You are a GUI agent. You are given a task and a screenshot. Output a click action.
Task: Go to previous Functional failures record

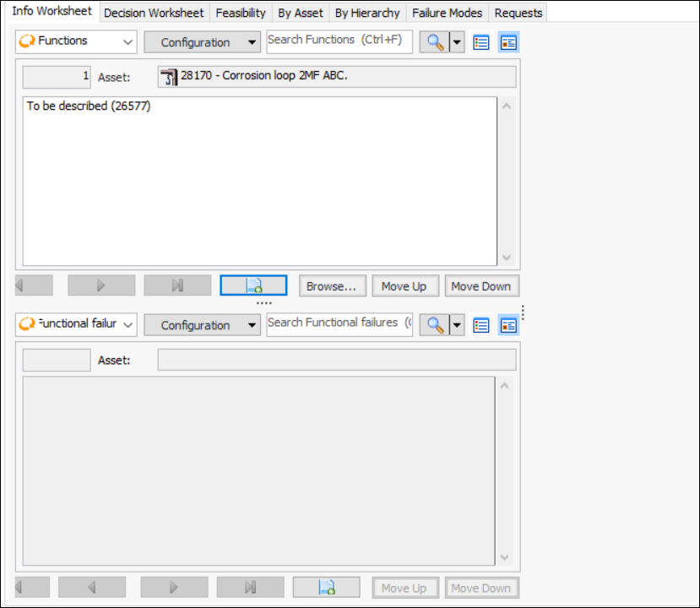92,588
